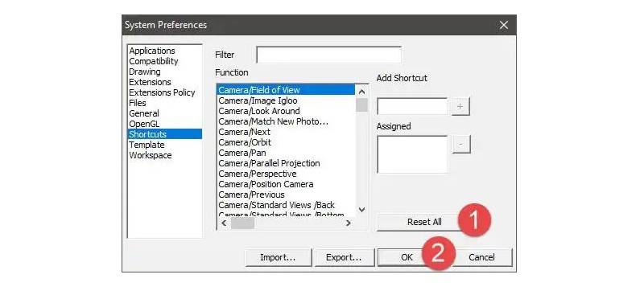Click the horizontal scroll right arrow
The image size is (644, 299).
coord(349,223)
